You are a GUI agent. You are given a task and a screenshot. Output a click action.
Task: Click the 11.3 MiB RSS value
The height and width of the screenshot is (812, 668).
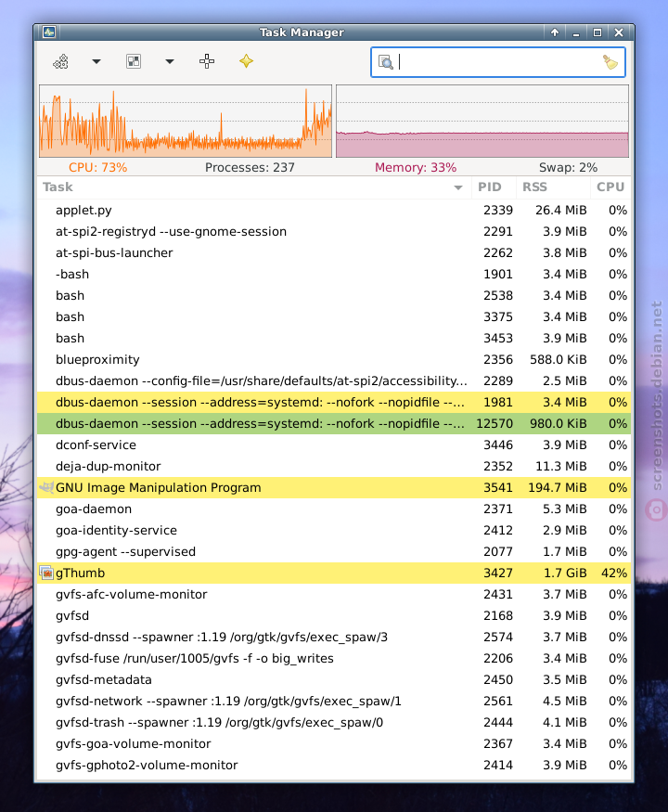[561, 466]
